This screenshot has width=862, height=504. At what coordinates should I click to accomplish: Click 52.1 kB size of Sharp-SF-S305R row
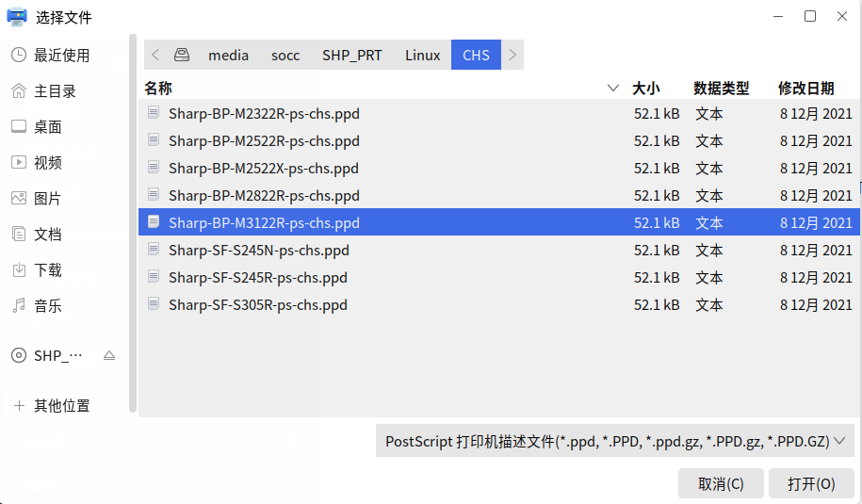657,305
